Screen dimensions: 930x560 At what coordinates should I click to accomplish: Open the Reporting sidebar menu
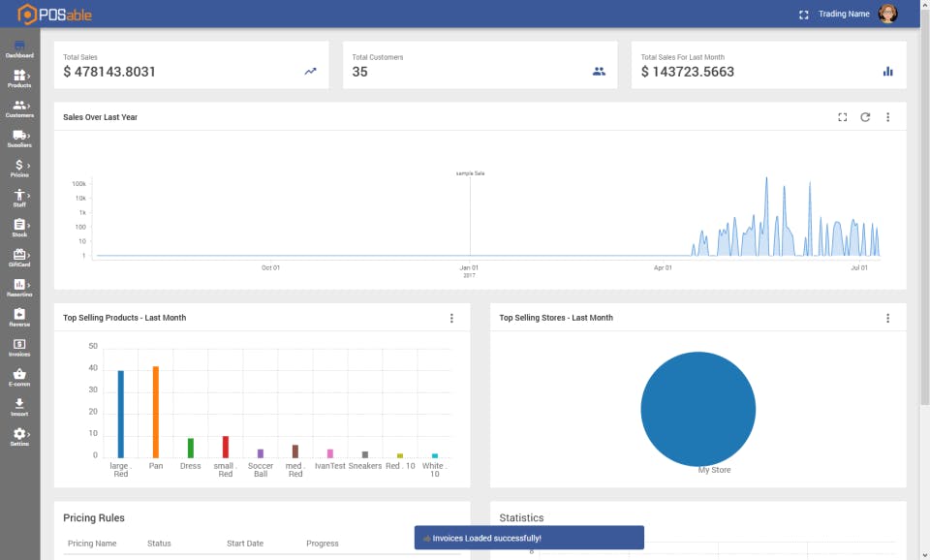19,288
